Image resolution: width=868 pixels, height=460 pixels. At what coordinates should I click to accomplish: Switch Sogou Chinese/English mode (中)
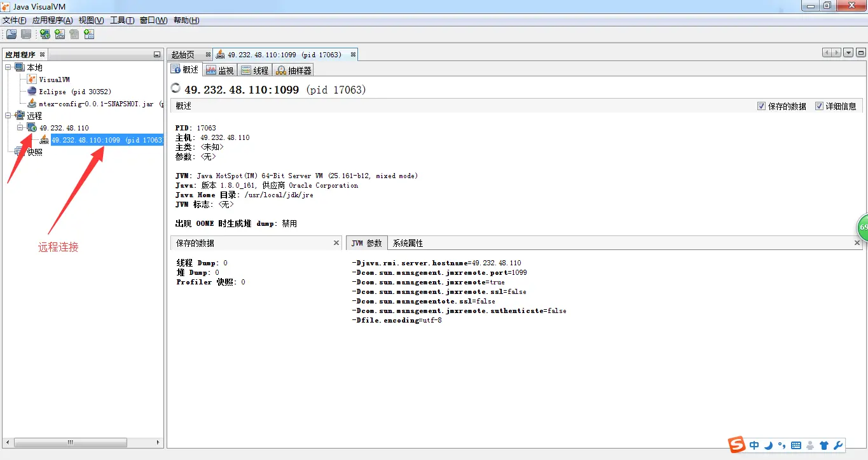click(x=754, y=445)
